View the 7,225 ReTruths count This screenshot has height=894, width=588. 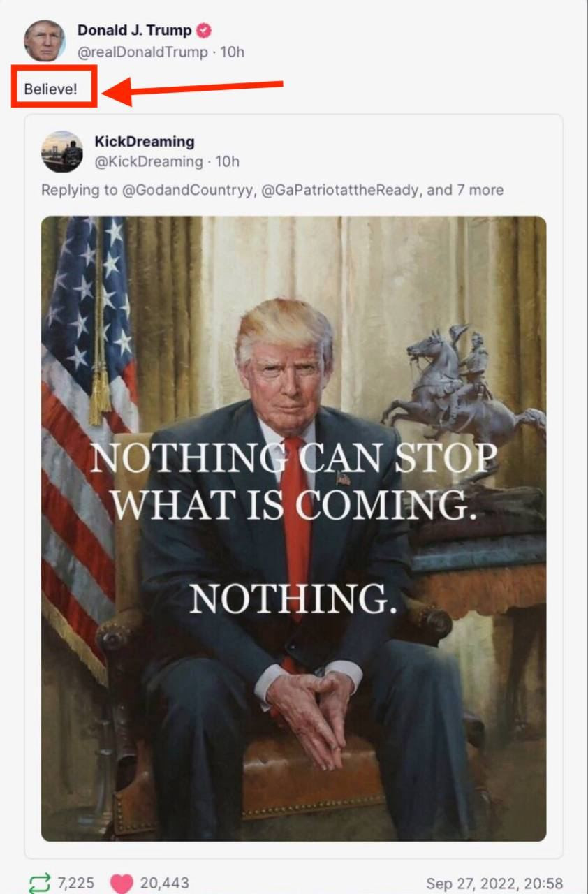click(75, 884)
